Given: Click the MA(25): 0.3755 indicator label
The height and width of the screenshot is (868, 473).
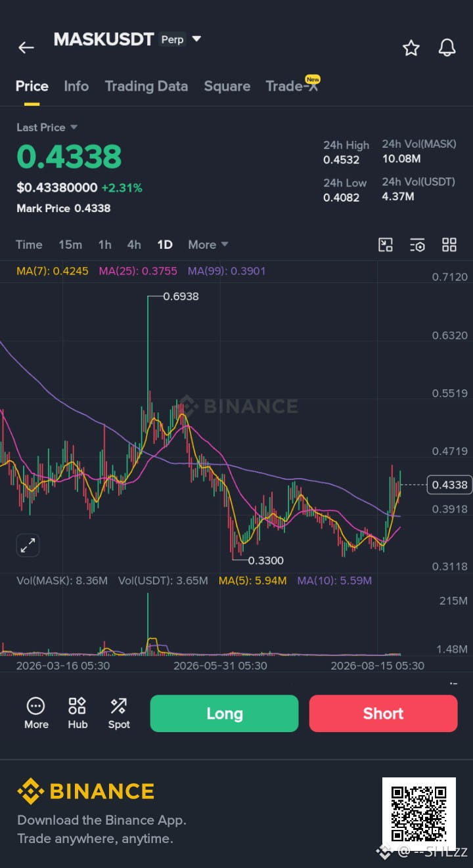Looking at the screenshot, I should tap(138, 271).
